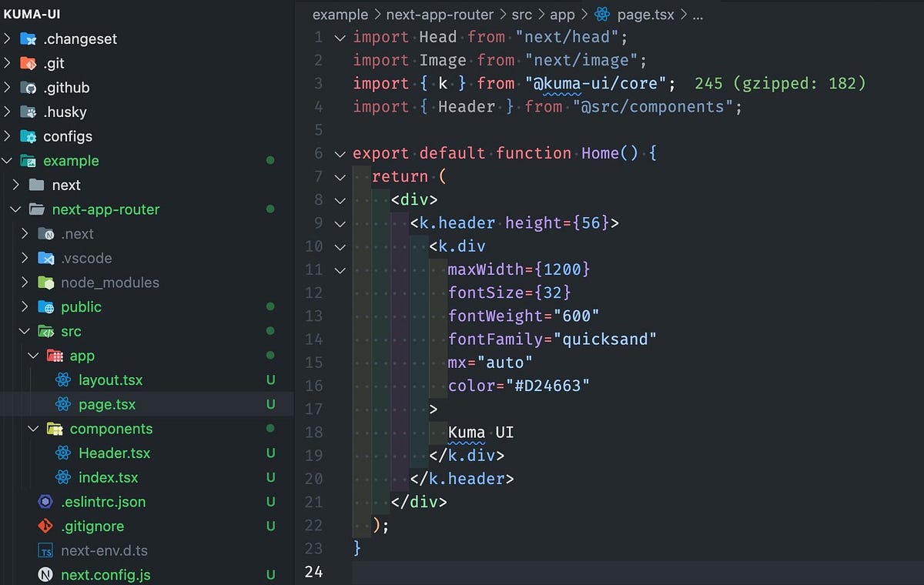Click the React icon beside page.tsx
This screenshot has width=924, height=585.
(64, 404)
